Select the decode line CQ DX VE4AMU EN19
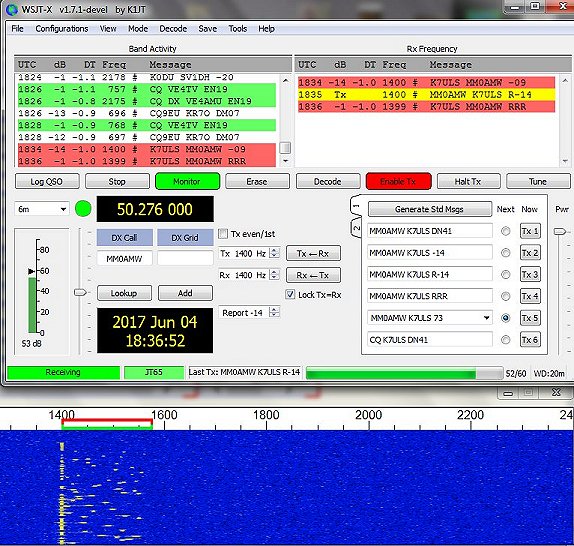This screenshot has height=546, width=574. [x=146, y=101]
